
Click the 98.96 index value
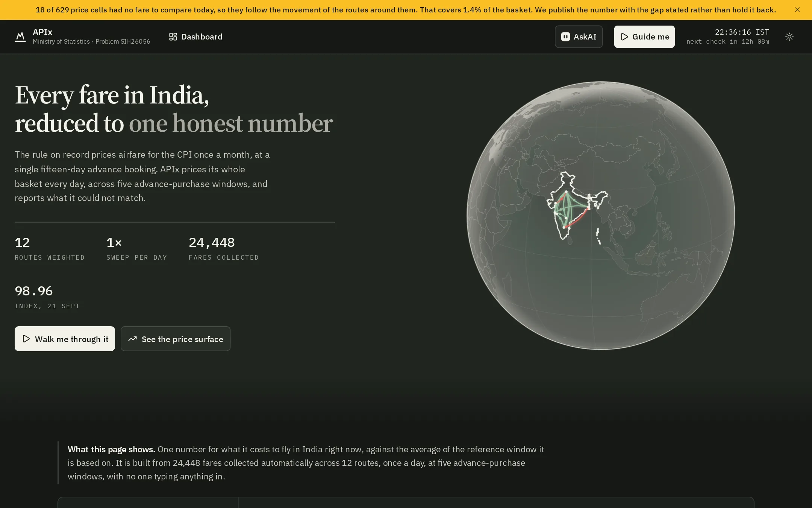(x=34, y=291)
